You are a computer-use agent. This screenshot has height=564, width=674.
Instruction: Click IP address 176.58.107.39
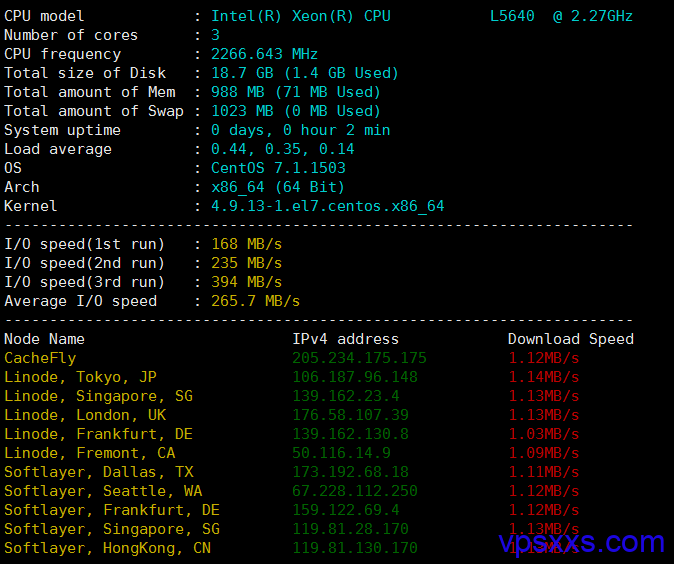(x=350, y=415)
